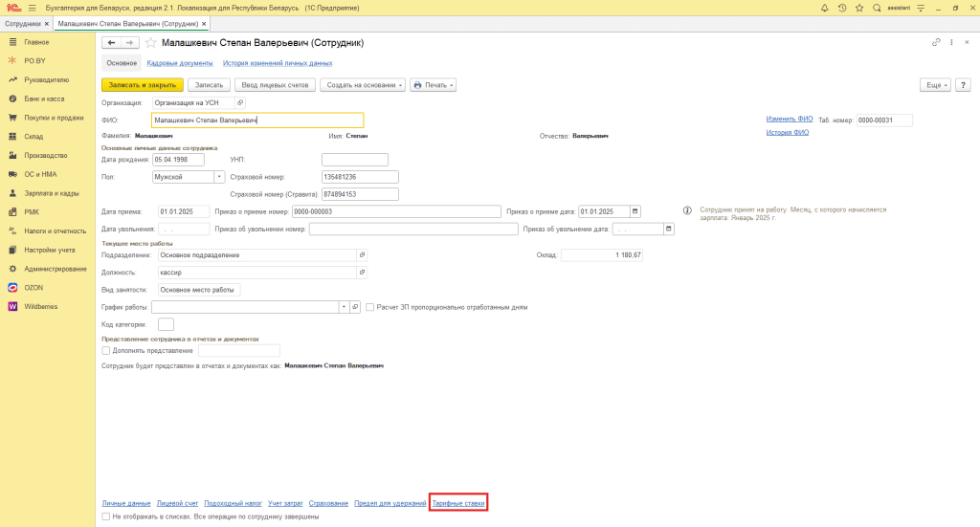
Task: Open the Печать dropdown
Action: click(434, 85)
